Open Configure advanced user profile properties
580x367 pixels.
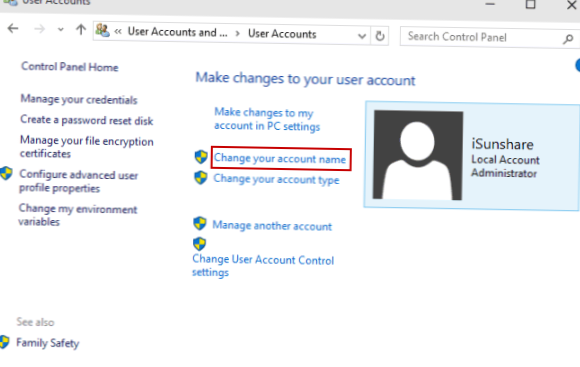pyautogui.click(x=78, y=181)
